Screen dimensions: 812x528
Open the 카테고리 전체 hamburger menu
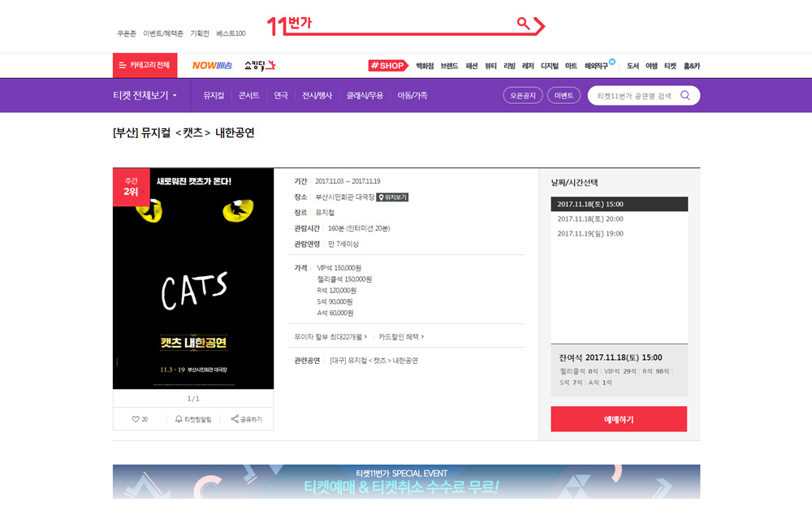(145, 65)
